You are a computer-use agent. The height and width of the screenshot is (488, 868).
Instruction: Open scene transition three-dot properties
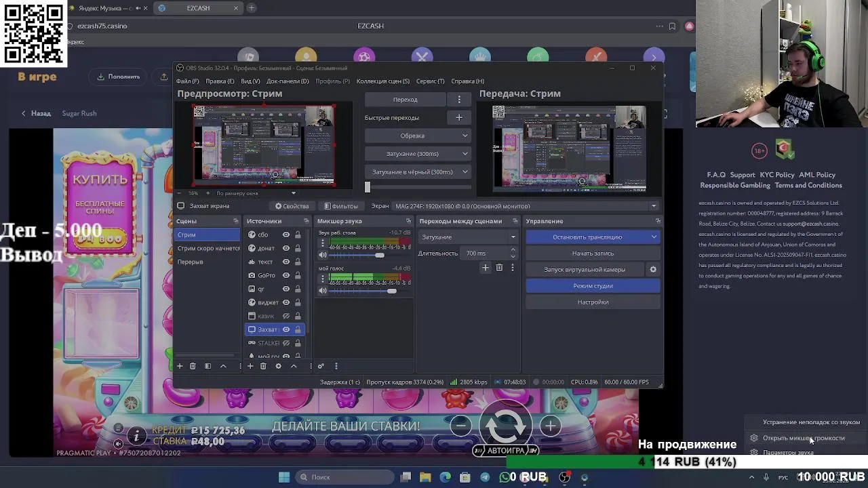(x=512, y=268)
